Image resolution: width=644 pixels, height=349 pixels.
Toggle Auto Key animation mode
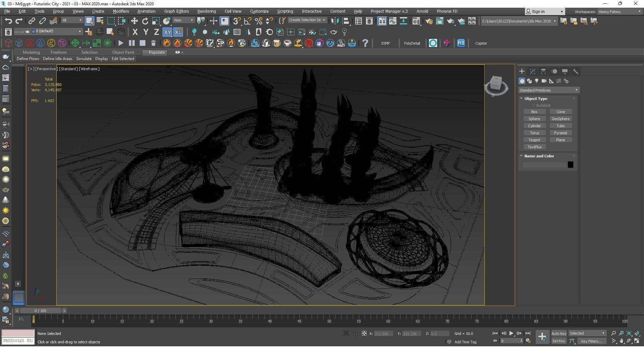pos(558,333)
